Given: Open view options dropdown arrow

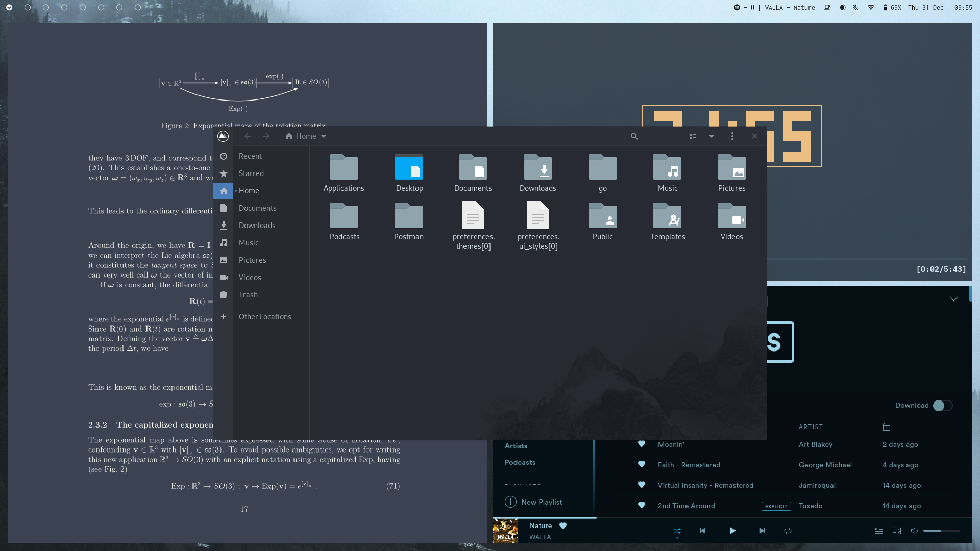Looking at the screenshot, I should click(712, 136).
